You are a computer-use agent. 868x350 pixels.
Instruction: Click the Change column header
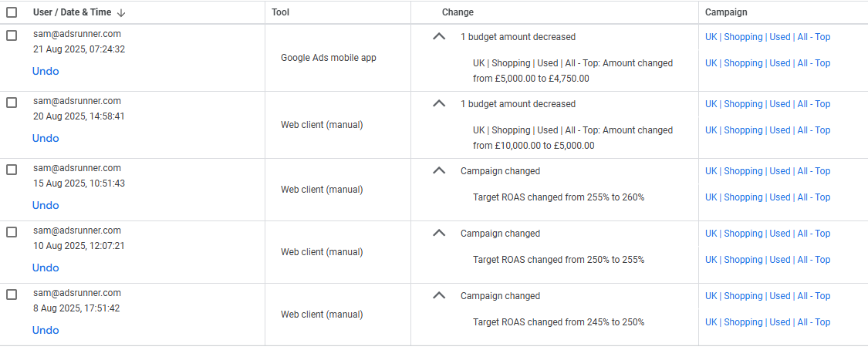pyautogui.click(x=458, y=12)
